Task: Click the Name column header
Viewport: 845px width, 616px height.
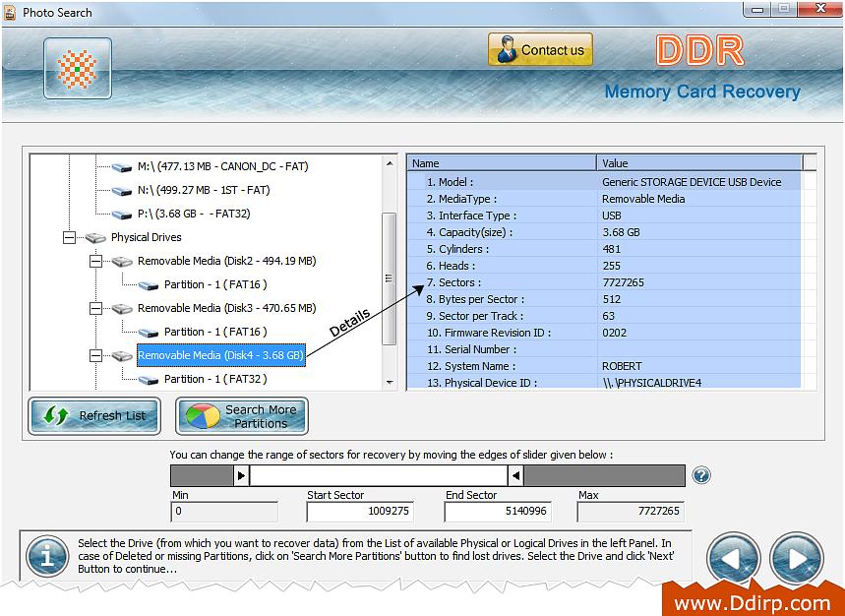Action: coord(502,163)
